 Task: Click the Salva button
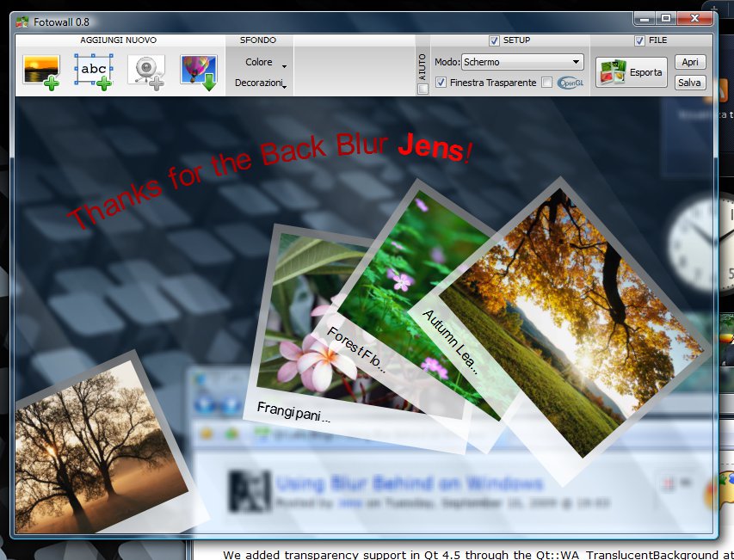(x=689, y=83)
